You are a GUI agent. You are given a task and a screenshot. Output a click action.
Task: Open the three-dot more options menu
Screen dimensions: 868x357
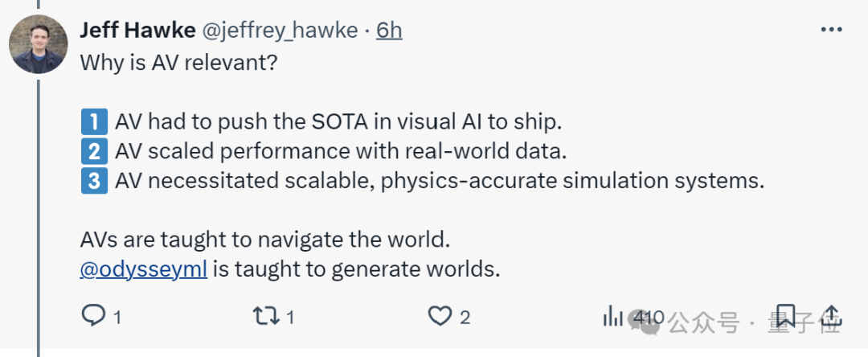point(832,30)
